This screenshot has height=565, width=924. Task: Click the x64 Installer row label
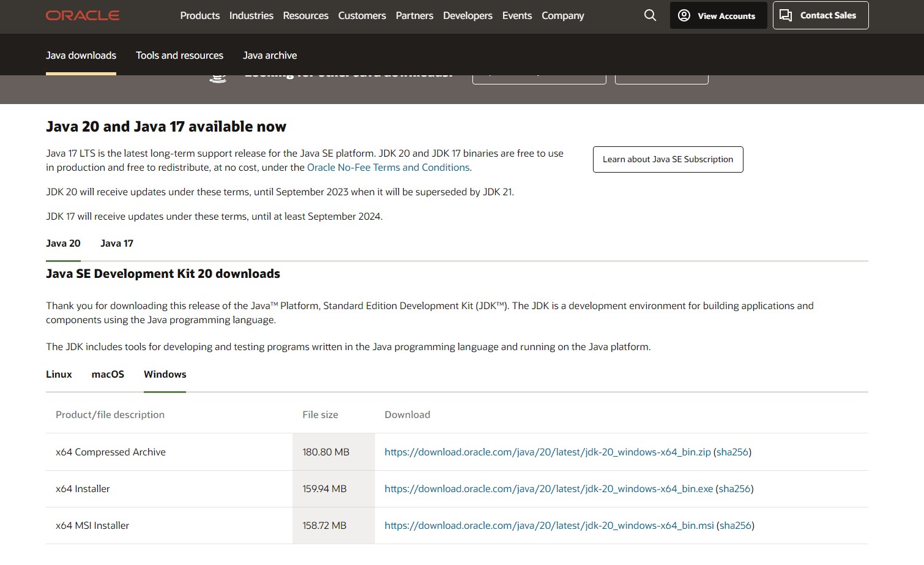pyautogui.click(x=83, y=488)
